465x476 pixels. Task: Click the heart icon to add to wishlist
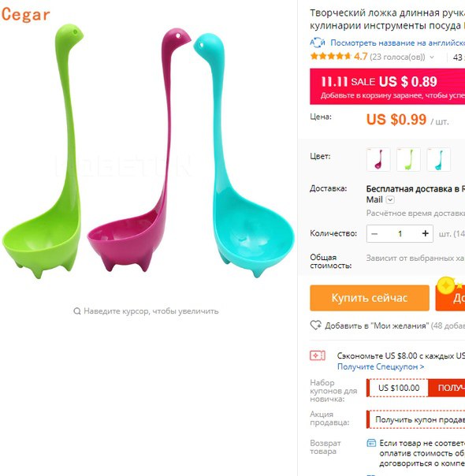click(316, 325)
